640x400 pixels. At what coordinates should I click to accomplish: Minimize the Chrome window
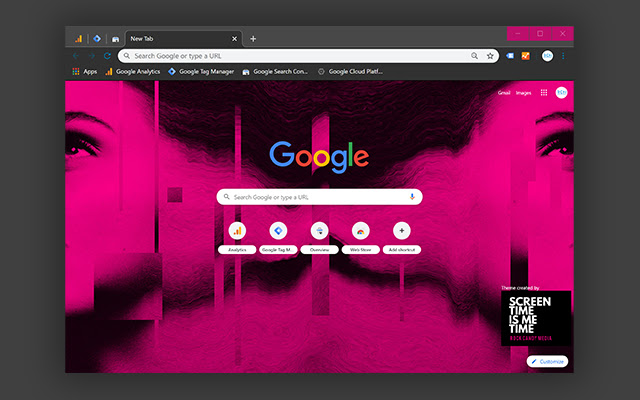pyautogui.click(x=518, y=33)
